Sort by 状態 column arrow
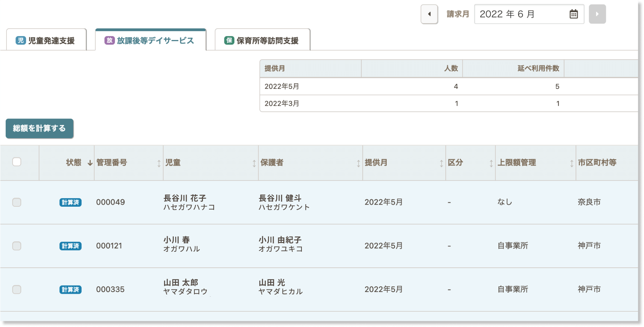644x327 pixels. [x=90, y=163]
